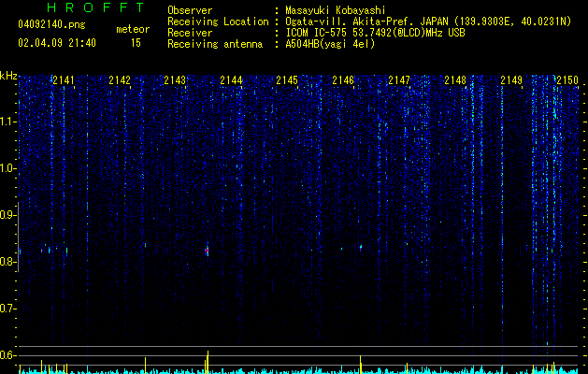Screen dimensions: 588x374
Task: Click the meteor count value 15
Action: tap(136, 43)
